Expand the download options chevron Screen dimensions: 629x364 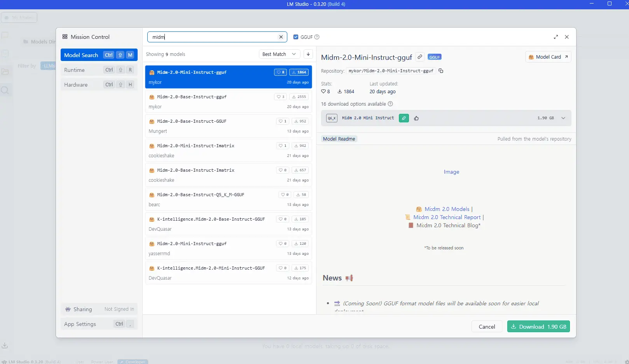click(x=563, y=118)
